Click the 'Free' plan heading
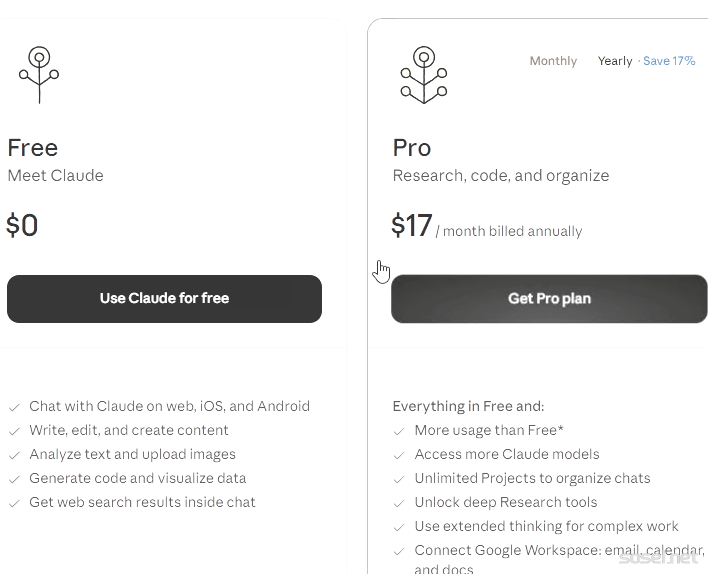 tap(33, 148)
